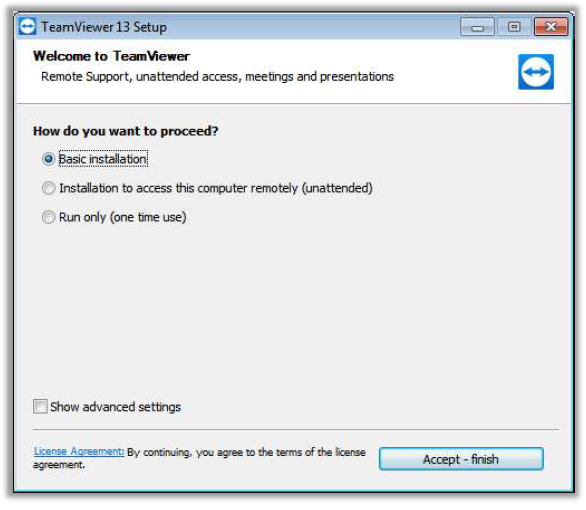This screenshot has width=586, height=510.
Task: Choose unattended remote access installation option
Action: 48,188
